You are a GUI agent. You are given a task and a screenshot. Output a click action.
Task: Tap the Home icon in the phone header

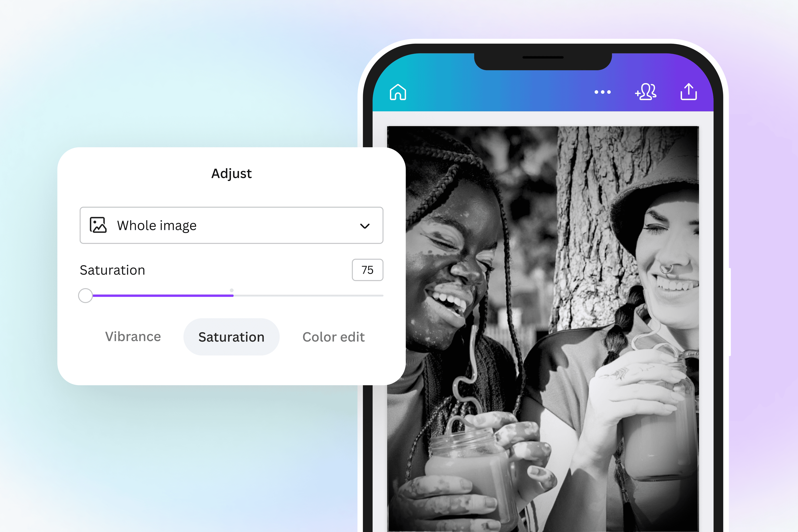pyautogui.click(x=398, y=92)
